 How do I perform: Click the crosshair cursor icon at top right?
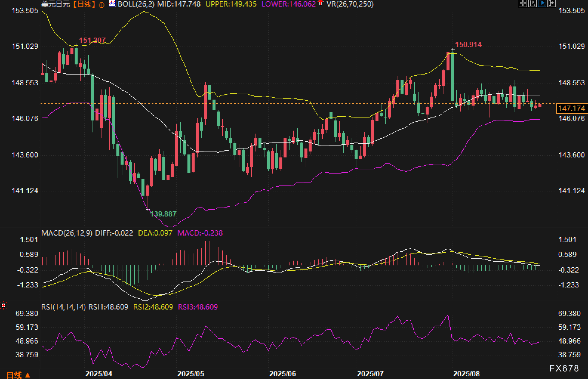pyautogui.click(x=523, y=3)
